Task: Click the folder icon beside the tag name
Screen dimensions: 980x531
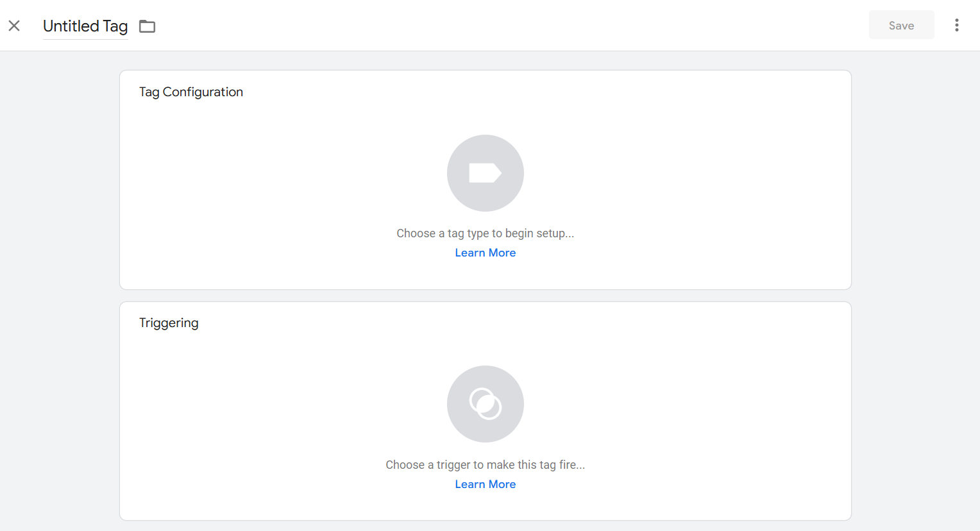Action: click(x=148, y=26)
